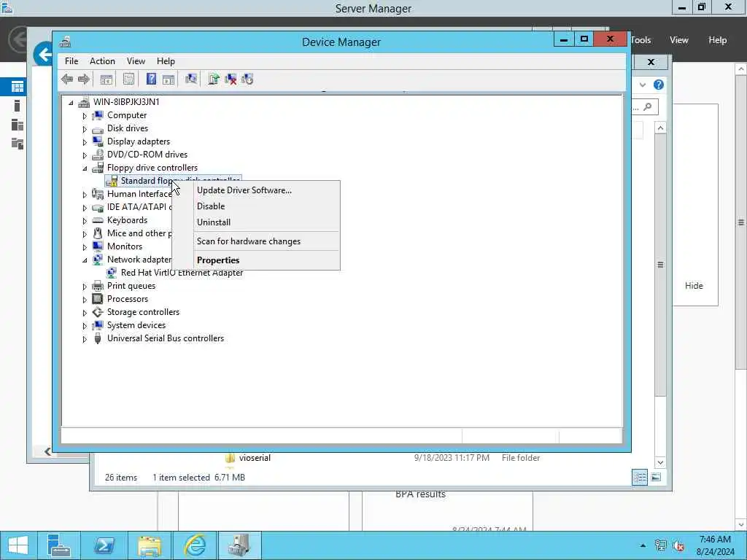Expand the Monitors node
The image size is (747, 560).
pyautogui.click(x=85, y=247)
